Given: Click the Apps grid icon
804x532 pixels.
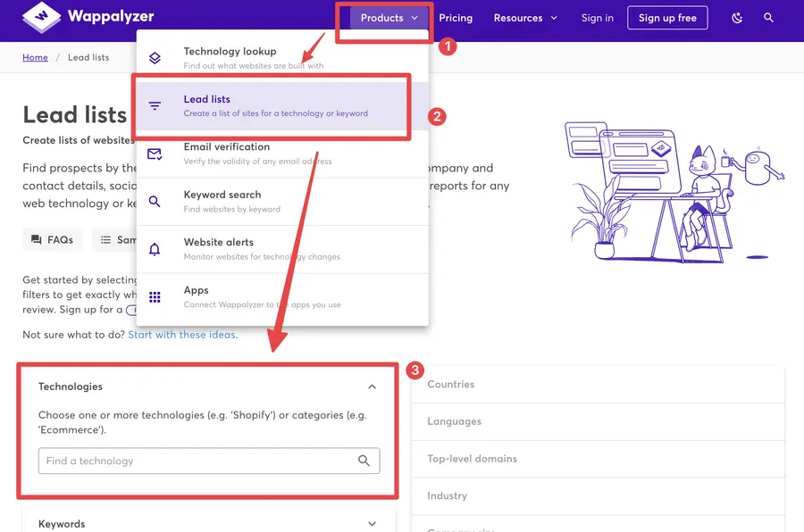Looking at the screenshot, I should pos(155,297).
